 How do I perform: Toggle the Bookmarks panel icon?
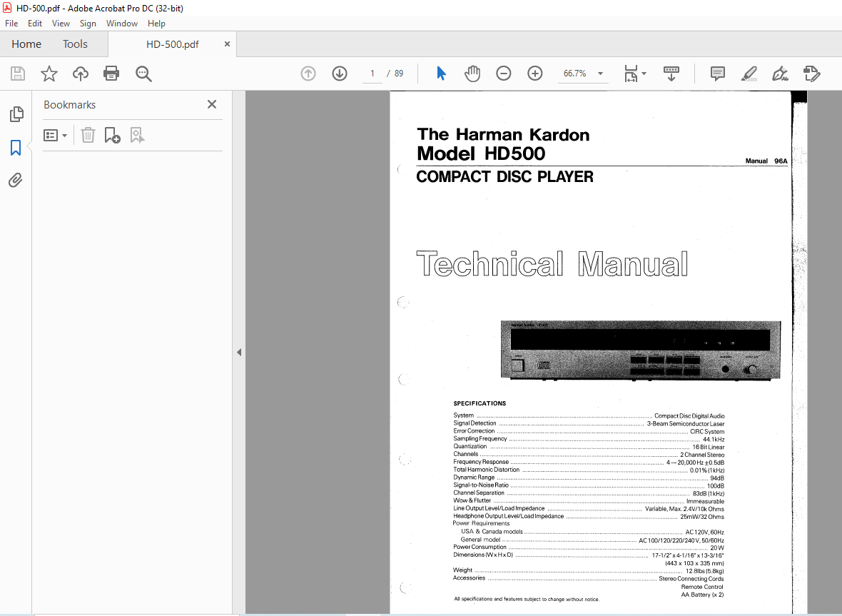(x=16, y=148)
